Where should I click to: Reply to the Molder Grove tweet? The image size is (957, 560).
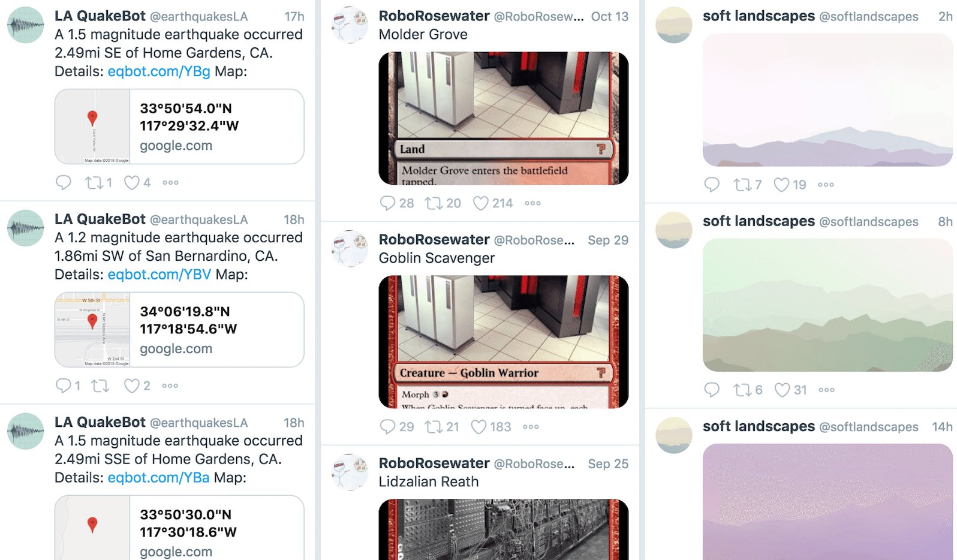pyautogui.click(x=387, y=203)
